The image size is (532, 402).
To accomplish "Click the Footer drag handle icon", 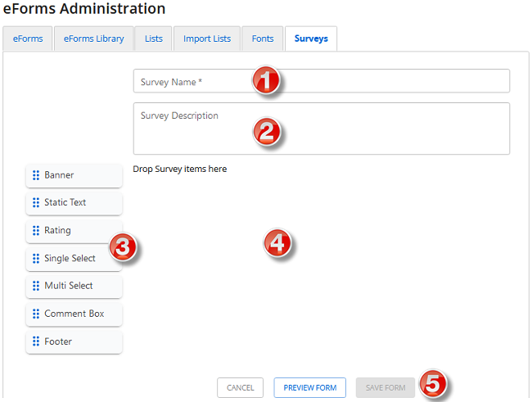I will coord(36,341).
